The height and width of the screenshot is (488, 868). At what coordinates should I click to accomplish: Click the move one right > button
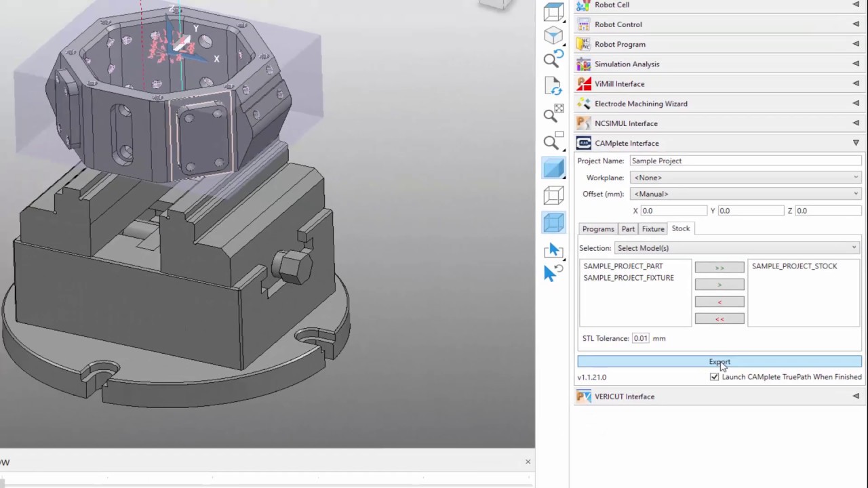pyautogui.click(x=719, y=285)
